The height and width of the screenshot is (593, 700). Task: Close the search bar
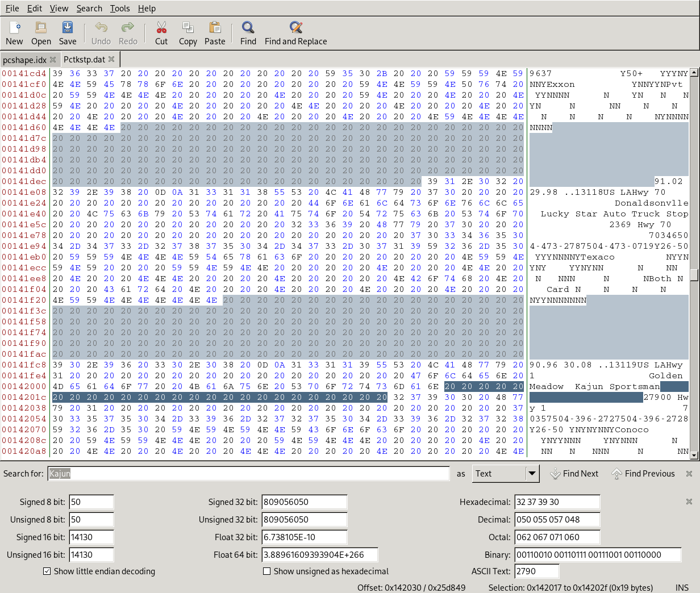click(689, 474)
